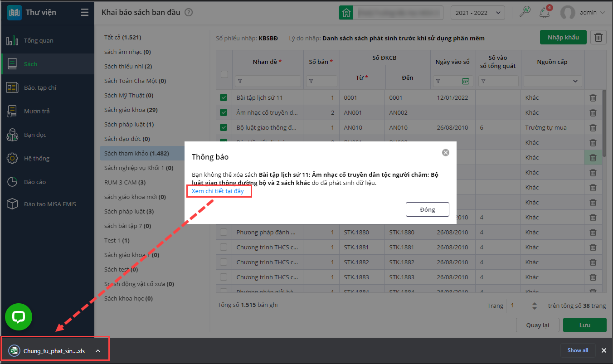Viewport: 613px width, 364px height.
Task: Close the Thông báo dialog with X
Action: pyautogui.click(x=446, y=152)
